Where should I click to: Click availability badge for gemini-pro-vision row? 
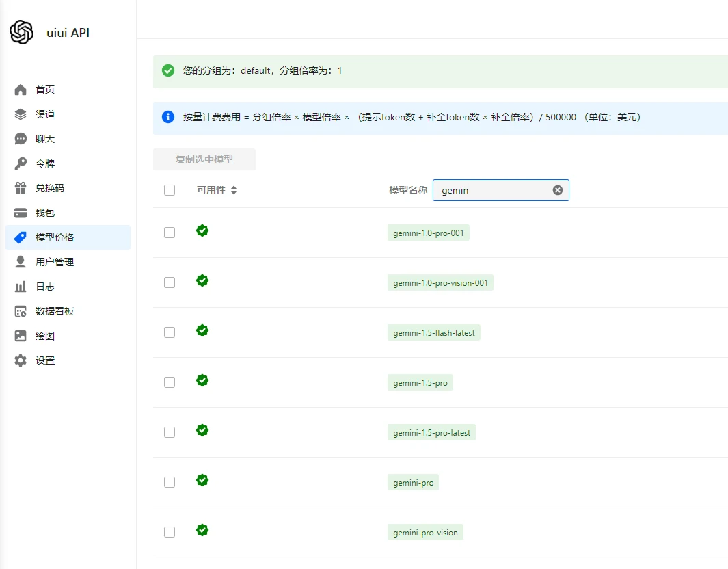[x=202, y=530]
